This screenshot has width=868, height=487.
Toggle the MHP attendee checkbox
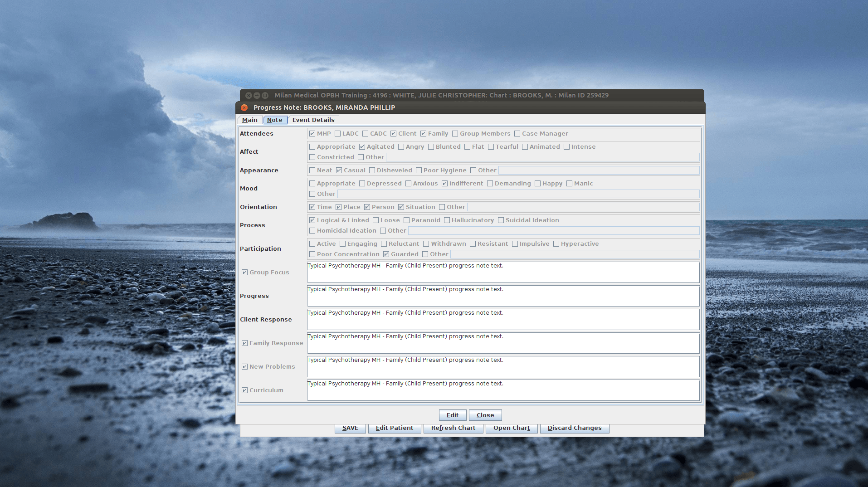click(312, 133)
